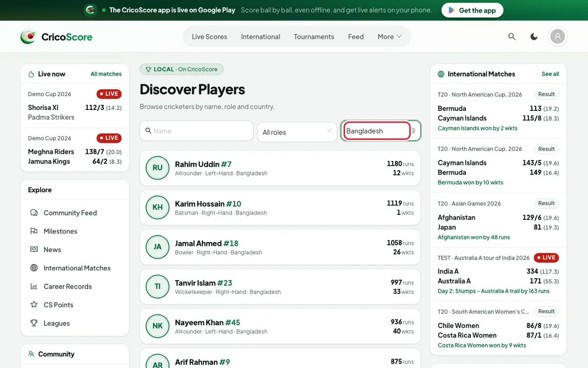The width and height of the screenshot is (588, 368).
Task: Click 'Bermuda won by 10 wkts' result
Action: (x=470, y=183)
